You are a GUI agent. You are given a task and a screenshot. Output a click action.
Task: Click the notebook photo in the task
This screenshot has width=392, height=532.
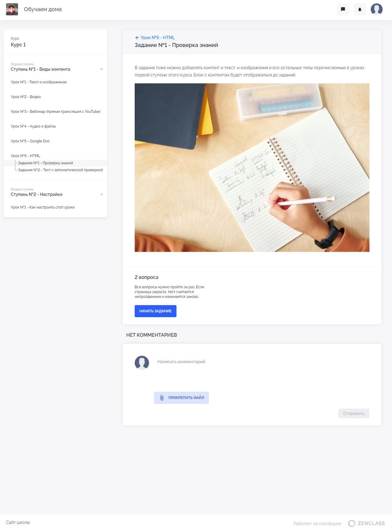tap(252, 168)
